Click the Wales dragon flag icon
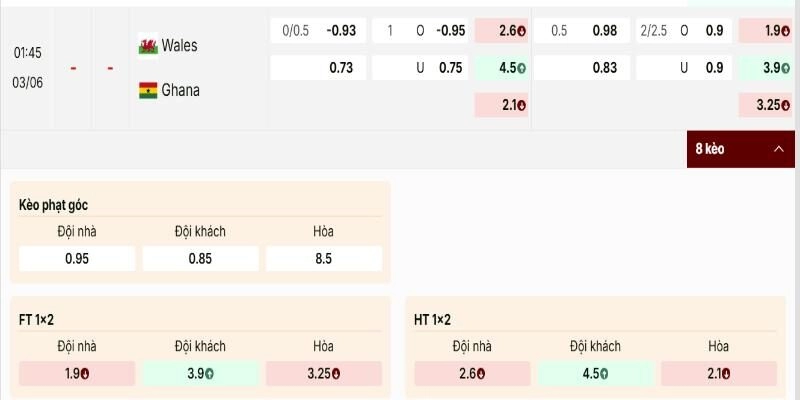800x400 pixels. pos(148,46)
